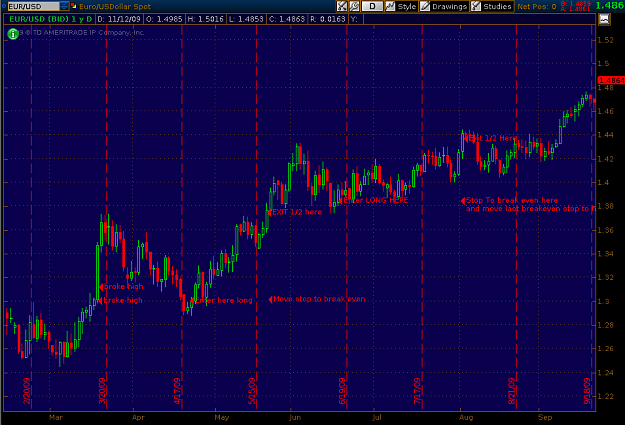The height and width of the screenshot is (425, 625).
Task: Click the small blue dot before symbol field
Action: 4,6
